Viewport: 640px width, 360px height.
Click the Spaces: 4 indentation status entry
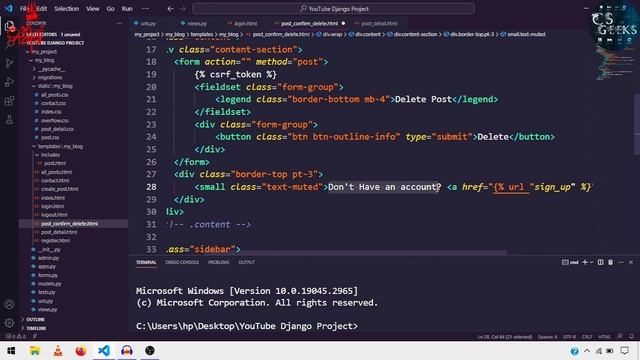tap(547, 337)
